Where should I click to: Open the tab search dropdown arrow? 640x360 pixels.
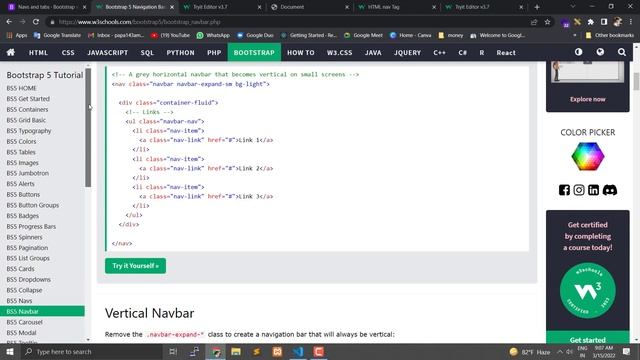pyautogui.click(x=573, y=7)
